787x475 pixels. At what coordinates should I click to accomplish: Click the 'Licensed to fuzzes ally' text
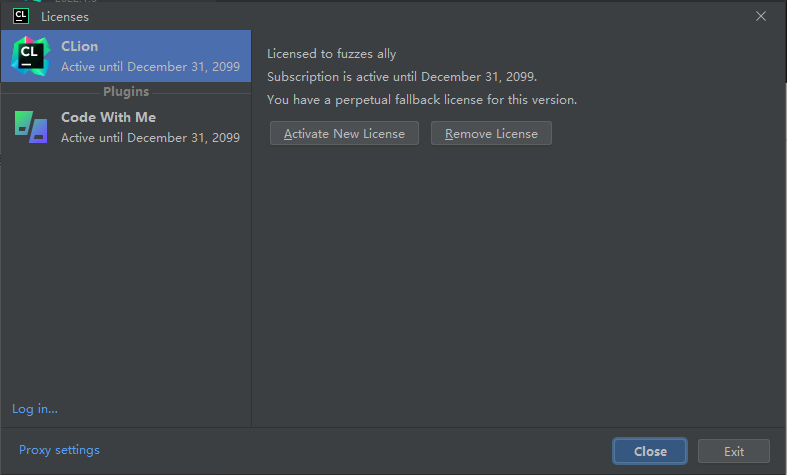click(332, 54)
